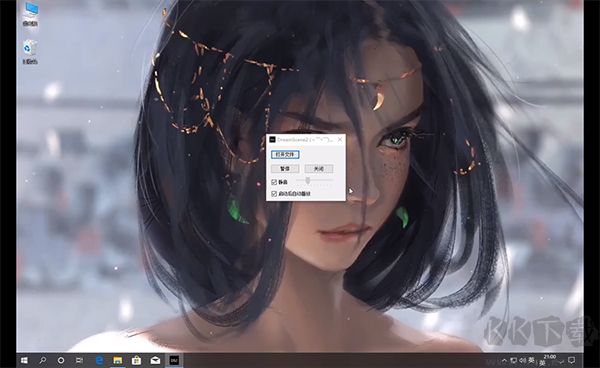
Task: Launch Microsoft Edge from taskbar
Action: click(99, 360)
